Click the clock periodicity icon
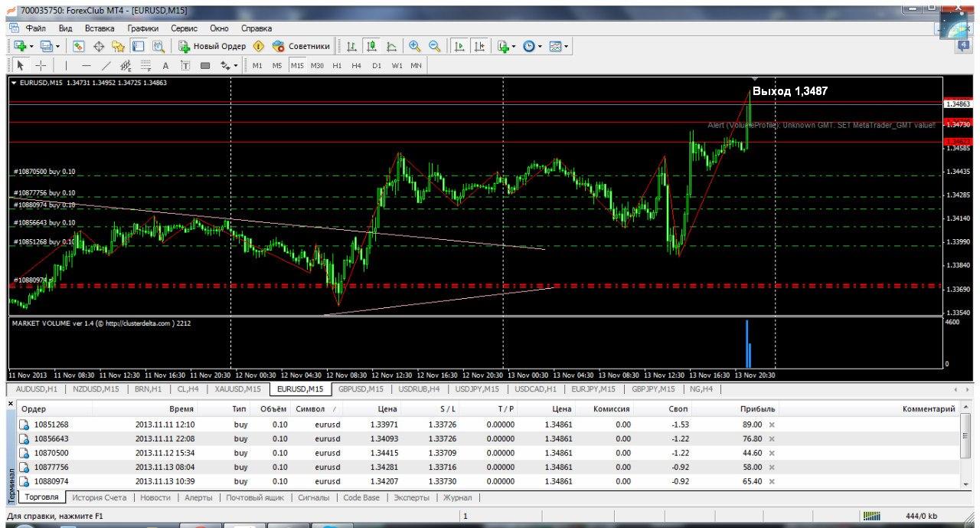980x528 pixels. pyautogui.click(x=529, y=46)
